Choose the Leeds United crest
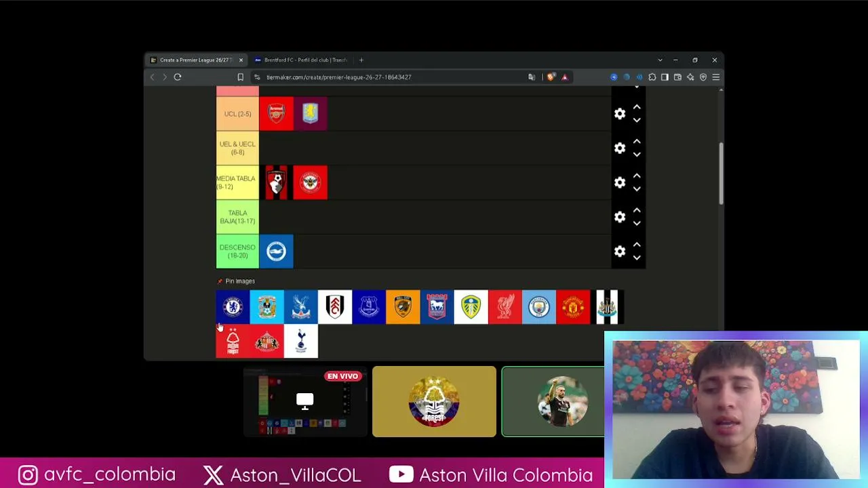Screen dimensions: 868x488 click(x=471, y=307)
